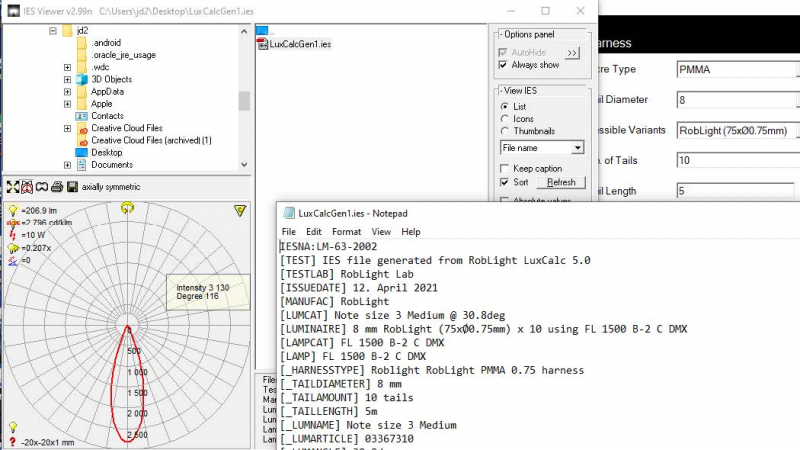Click the Refresh button

coord(561,182)
